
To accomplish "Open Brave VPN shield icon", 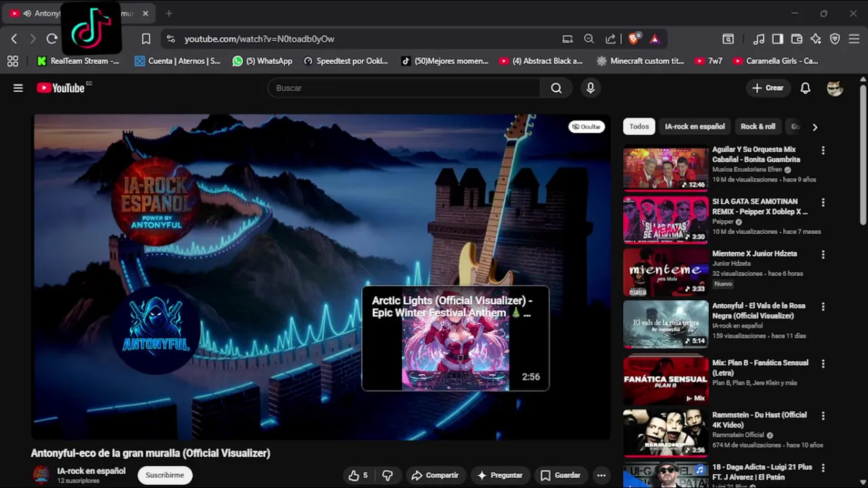I will click(x=835, y=39).
